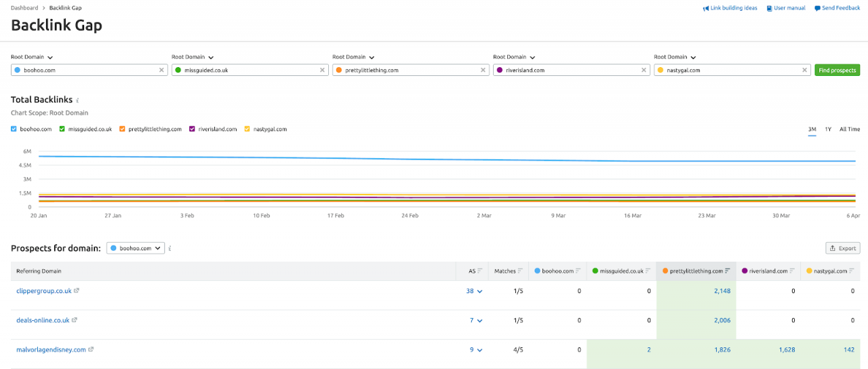Toggle boohoo.com chart line checkbox
The height and width of the screenshot is (369, 868).
(14, 129)
